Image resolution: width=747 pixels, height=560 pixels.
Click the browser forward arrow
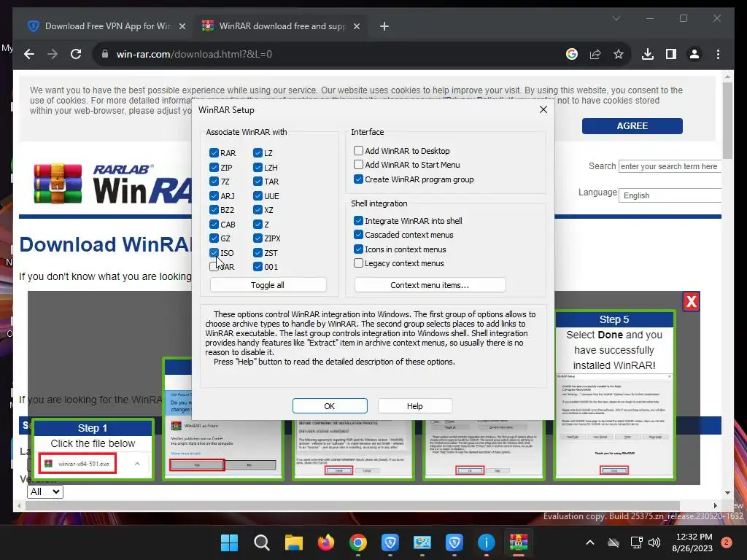pyautogui.click(x=53, y=54)
